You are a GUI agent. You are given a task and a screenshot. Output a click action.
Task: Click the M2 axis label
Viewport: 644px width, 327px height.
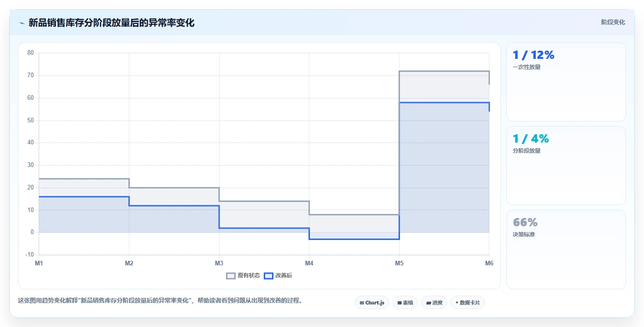tap(129, 264)
